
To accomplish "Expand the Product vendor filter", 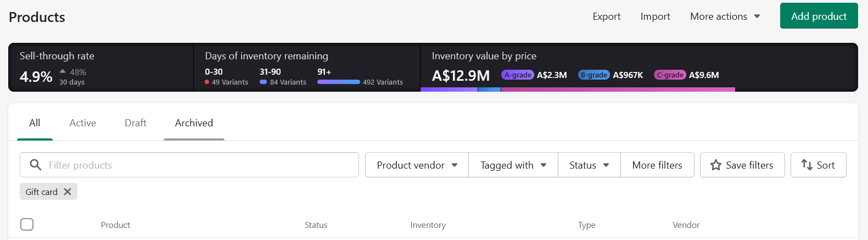I will click(417, 165).
